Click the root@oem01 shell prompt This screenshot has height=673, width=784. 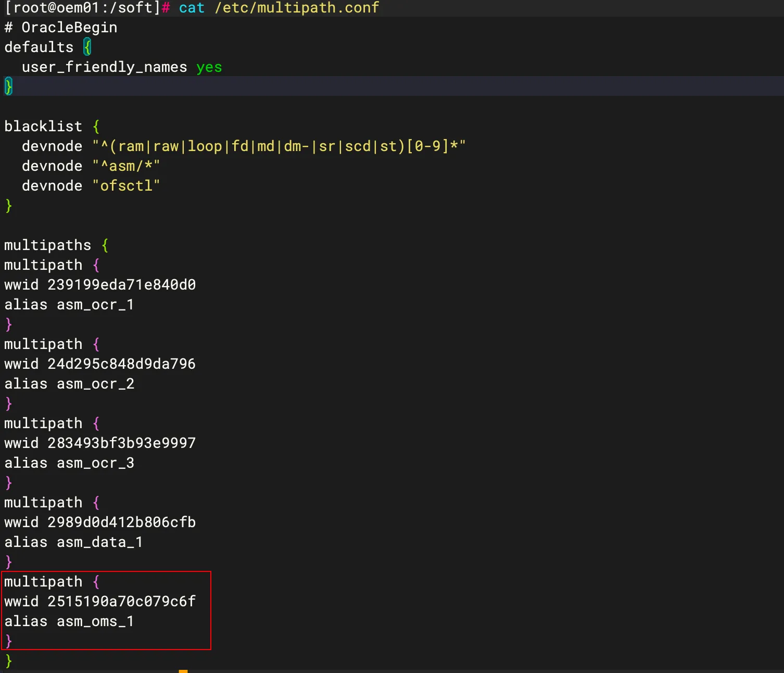(x=82, y=8)
